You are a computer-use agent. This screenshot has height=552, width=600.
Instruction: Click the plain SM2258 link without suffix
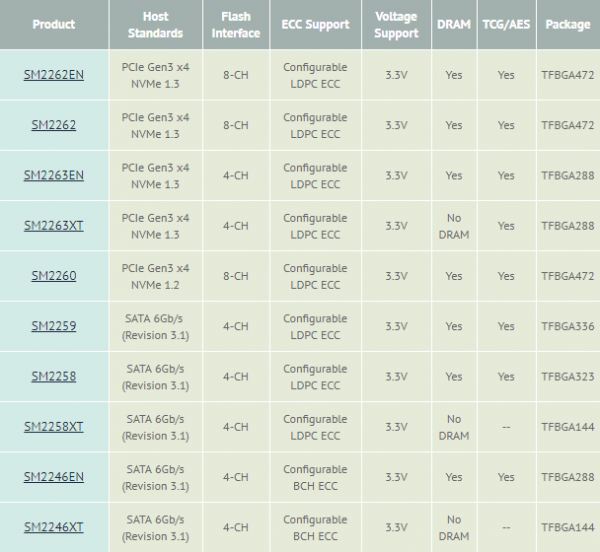[54, 376]
